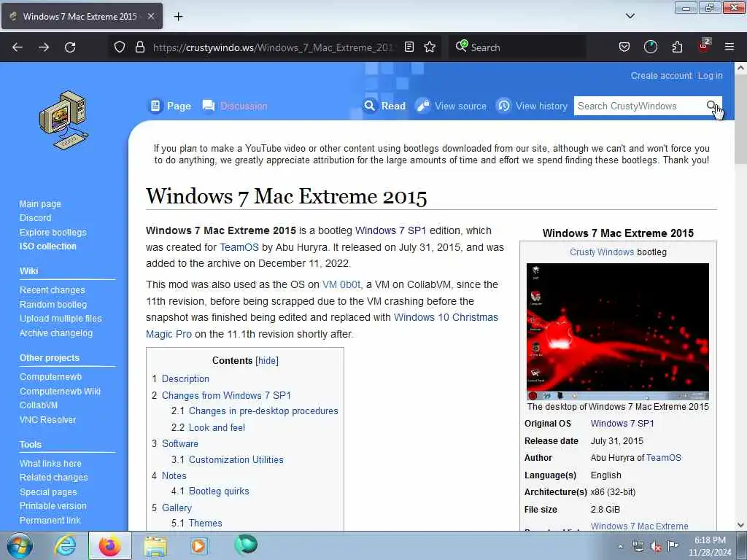Open Discord sidebar link
Image resolution: width=747 pixels, height=560 pixels.
point(35,217)
